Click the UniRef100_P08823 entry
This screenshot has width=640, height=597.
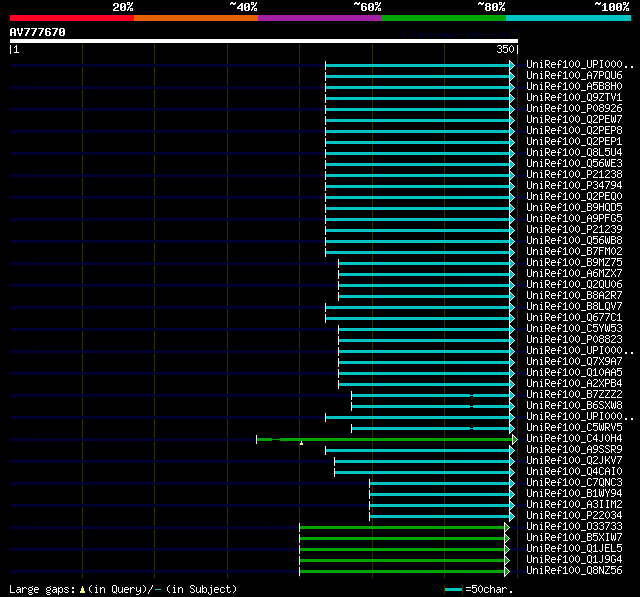point(574,340)
